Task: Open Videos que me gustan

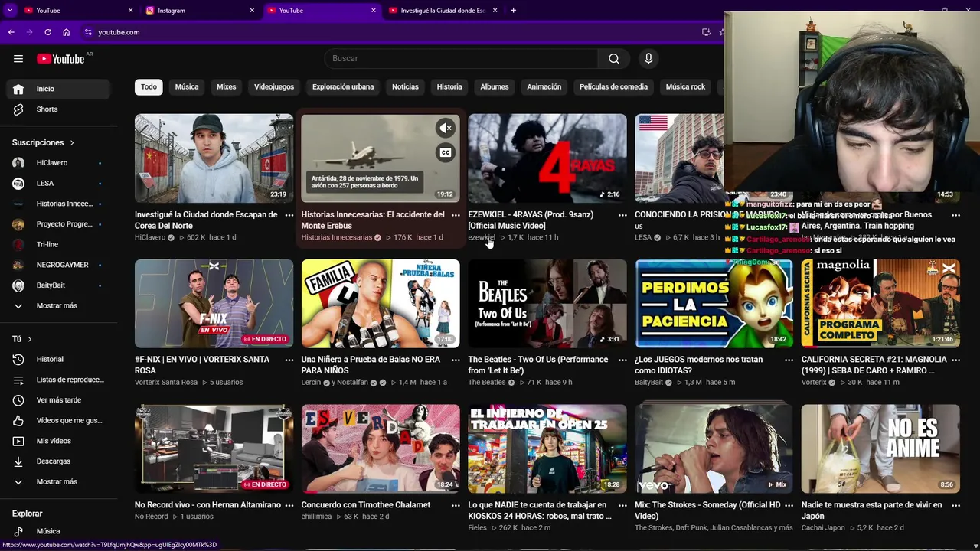Action: (58, 420)
